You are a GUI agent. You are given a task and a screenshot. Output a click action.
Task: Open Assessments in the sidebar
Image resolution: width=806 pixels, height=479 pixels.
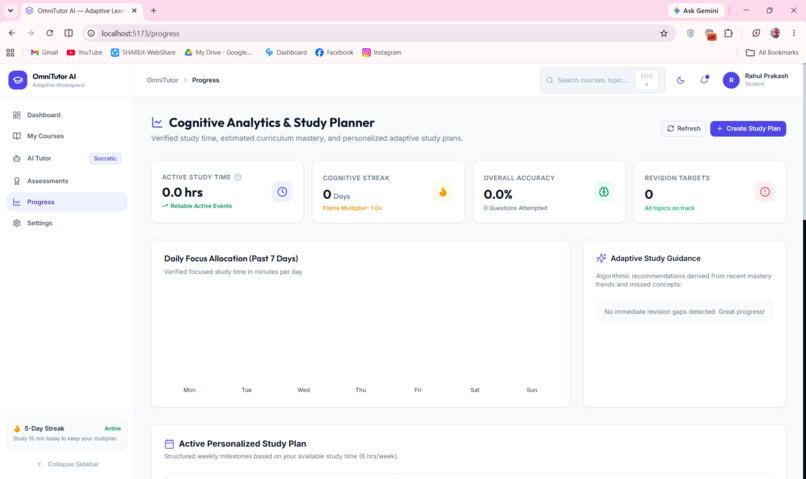point(67,181)
